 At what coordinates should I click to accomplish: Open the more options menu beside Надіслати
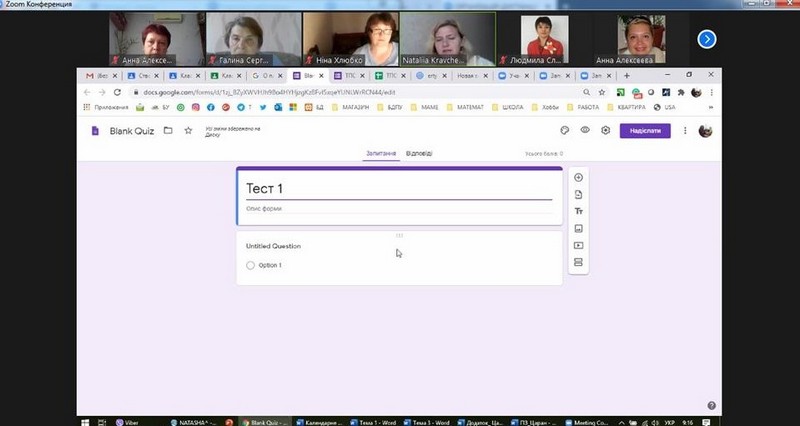[685, 131]
